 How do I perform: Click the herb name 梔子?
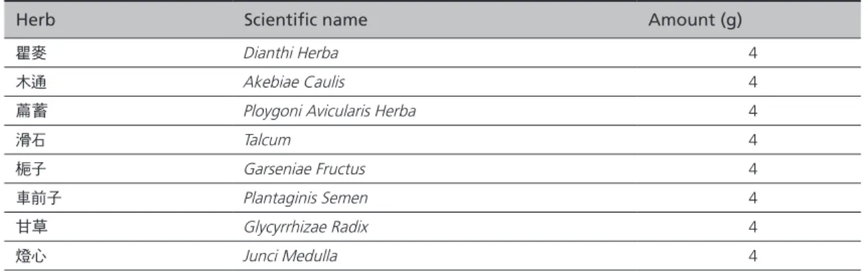click(31, 168)
